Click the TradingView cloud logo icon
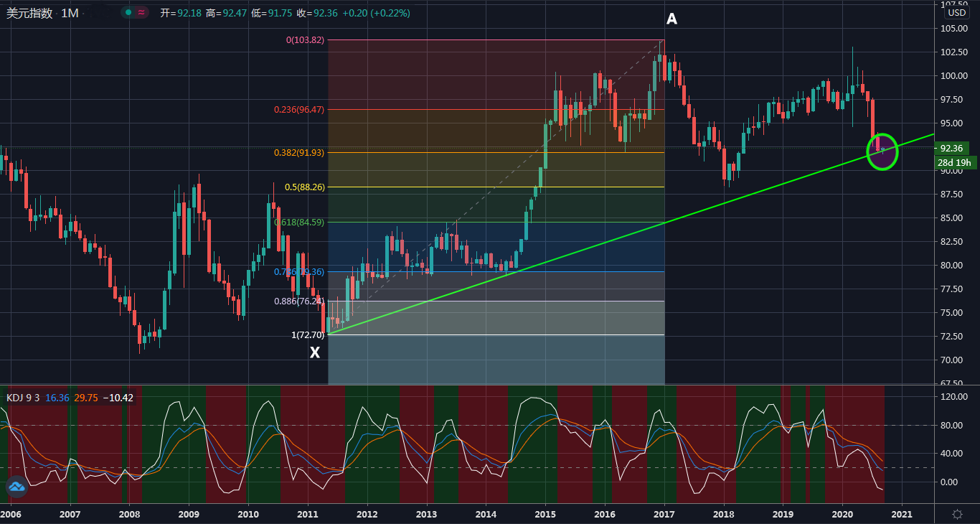 (16, 487)
